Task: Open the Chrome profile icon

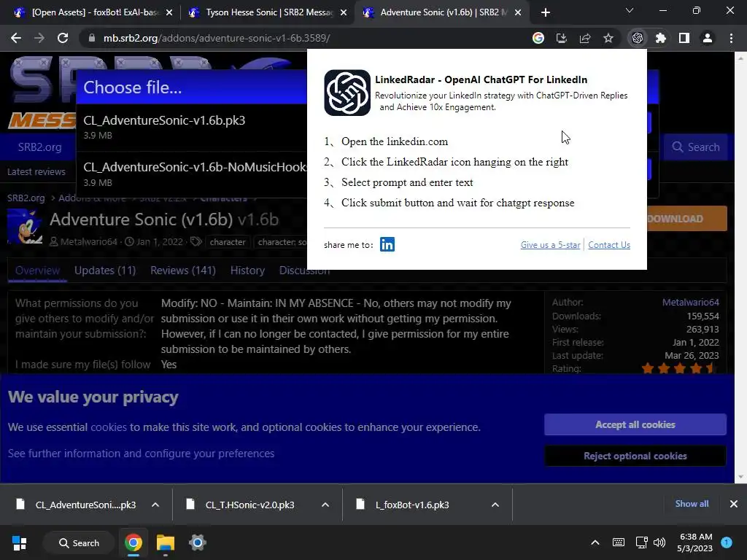Action: point(708,38)
